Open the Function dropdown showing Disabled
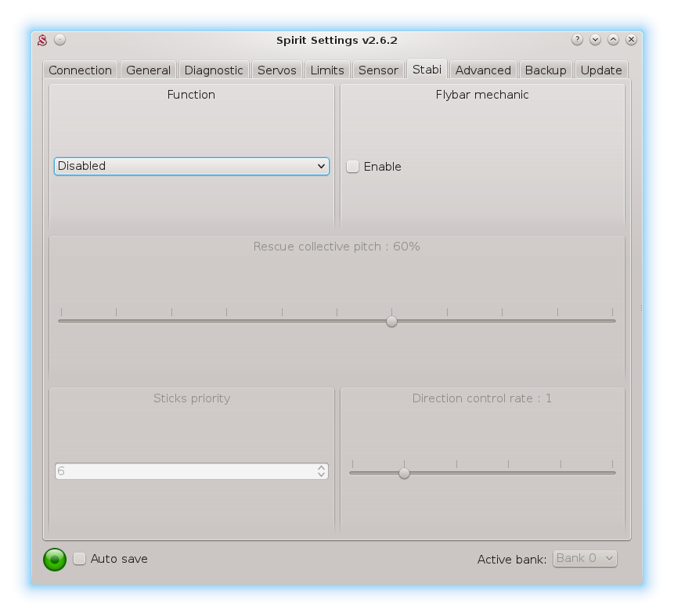The width and height of the screenshot is (674, 616). [191, 166]
